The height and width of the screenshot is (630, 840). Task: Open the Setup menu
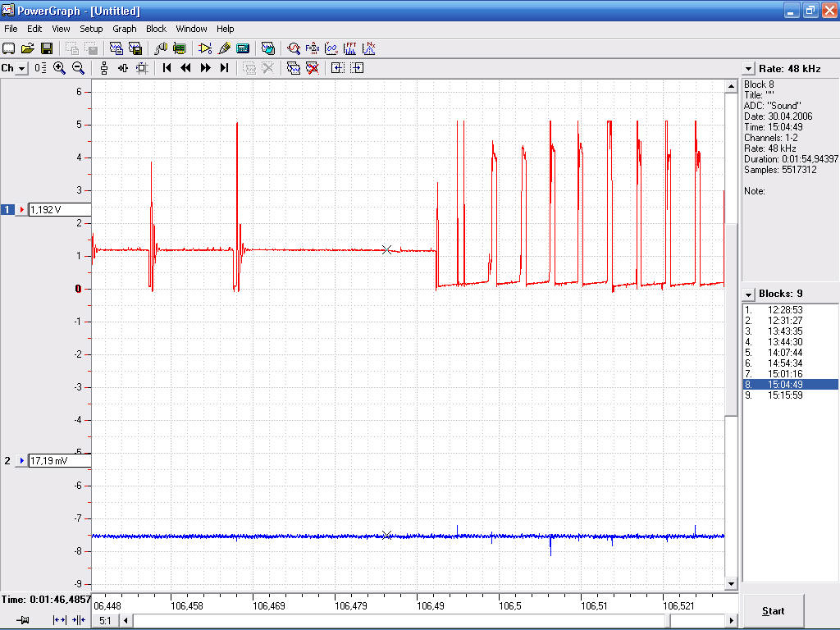click(91, 29)
